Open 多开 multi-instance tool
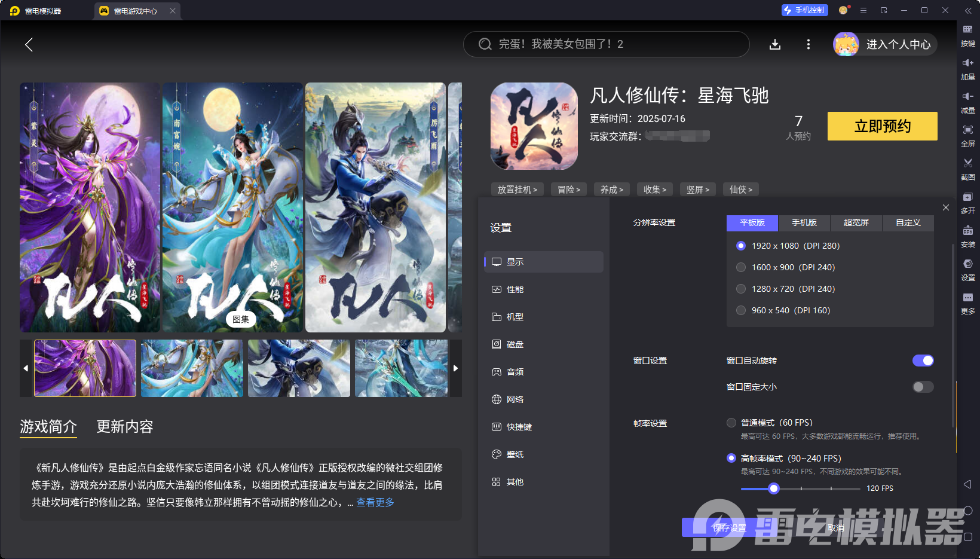Image resolution: width=980 pixels, height=559 pixels. click(x=968, y=203)
